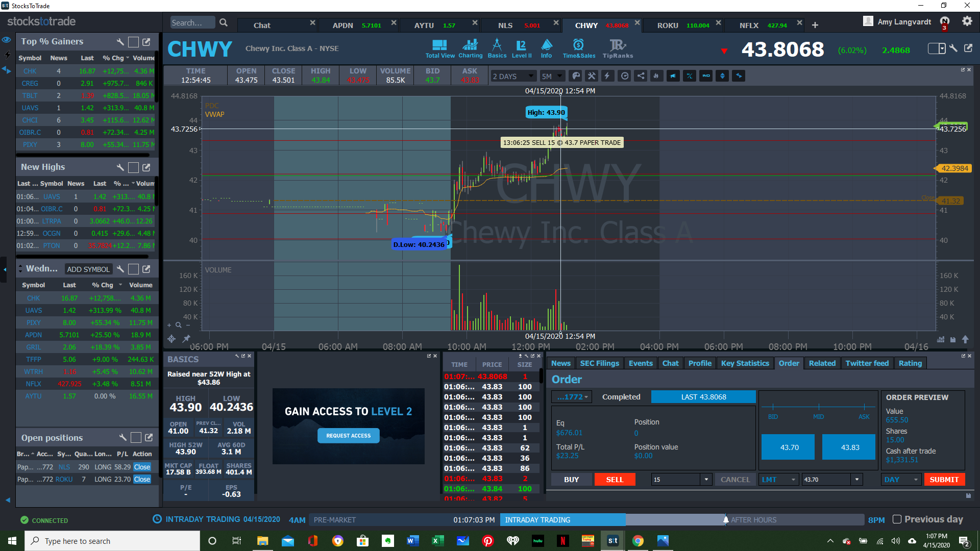
Task: Open the TipRanks panel
Action: [618, 48]
